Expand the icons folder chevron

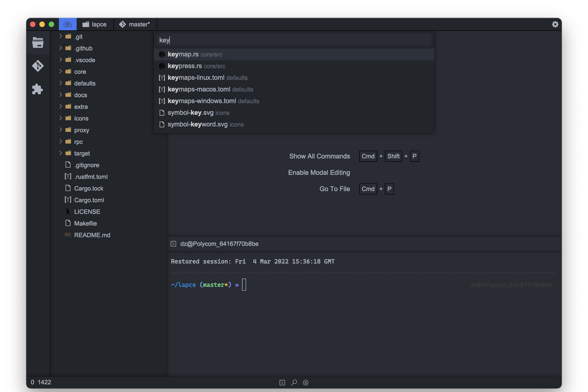point(61,118)
